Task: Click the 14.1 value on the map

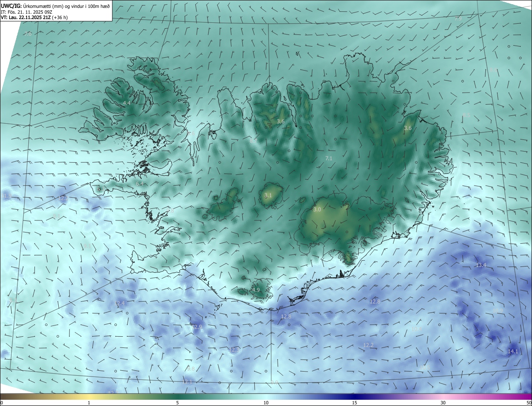Action: point(513,352)
